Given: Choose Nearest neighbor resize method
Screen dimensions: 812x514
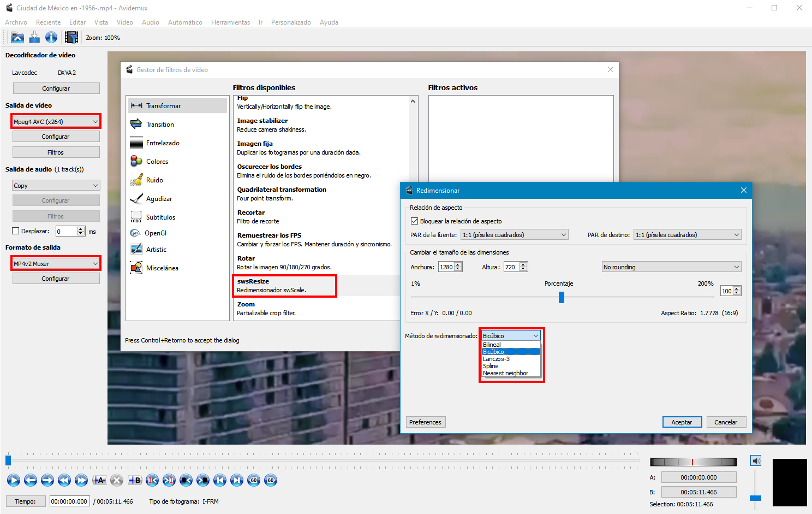Looking at the screenshot, I should [511, 373].
